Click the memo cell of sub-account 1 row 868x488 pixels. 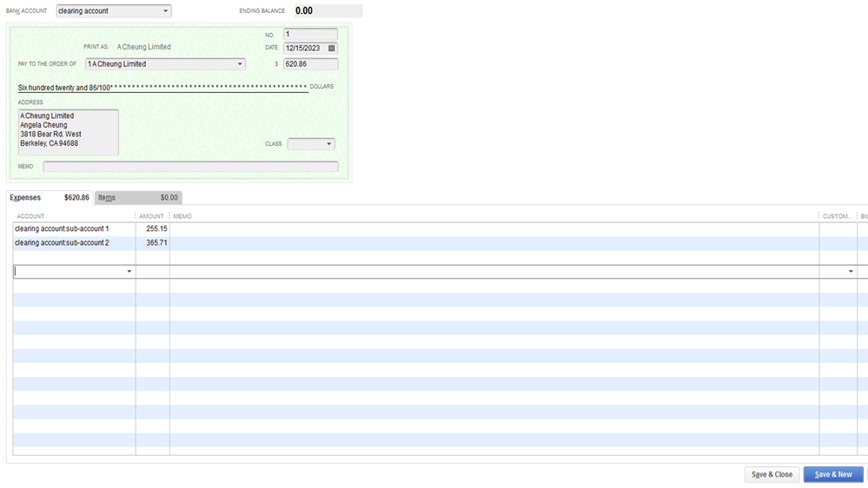coord(494,229)
